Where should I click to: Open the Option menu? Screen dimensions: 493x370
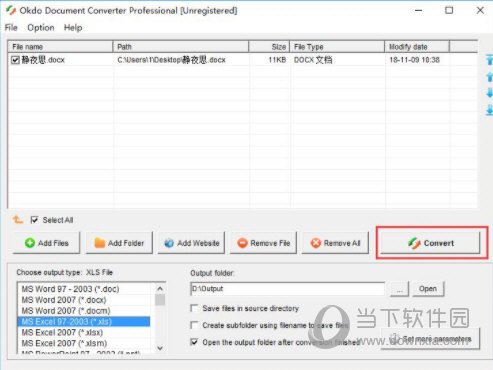[41, 28]
